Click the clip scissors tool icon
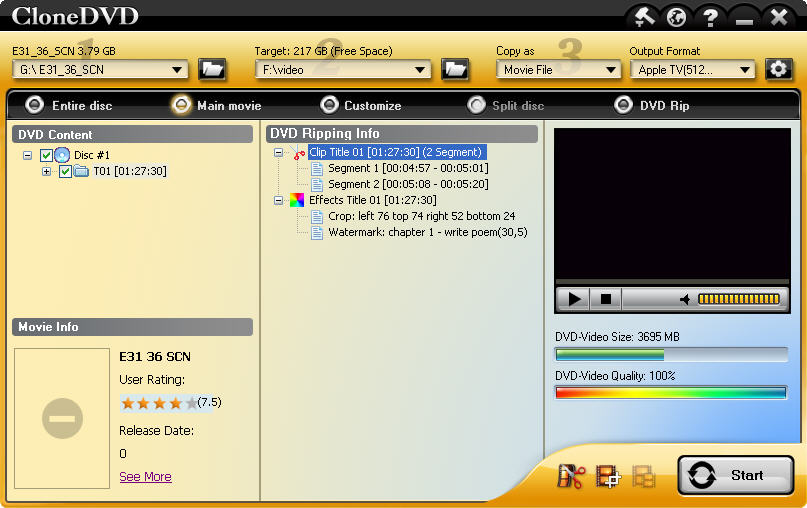 pyautogui.click(x=571, y=476)
